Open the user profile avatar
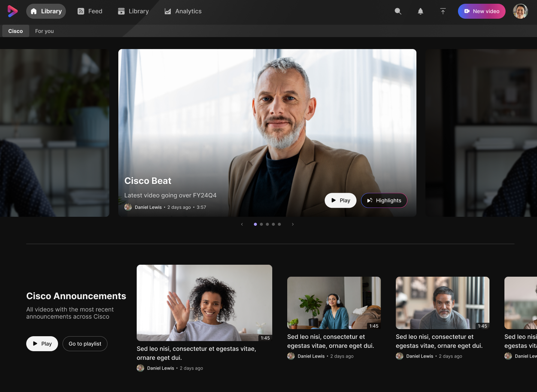This screenshot has height=392, width=537. [520, 11]
